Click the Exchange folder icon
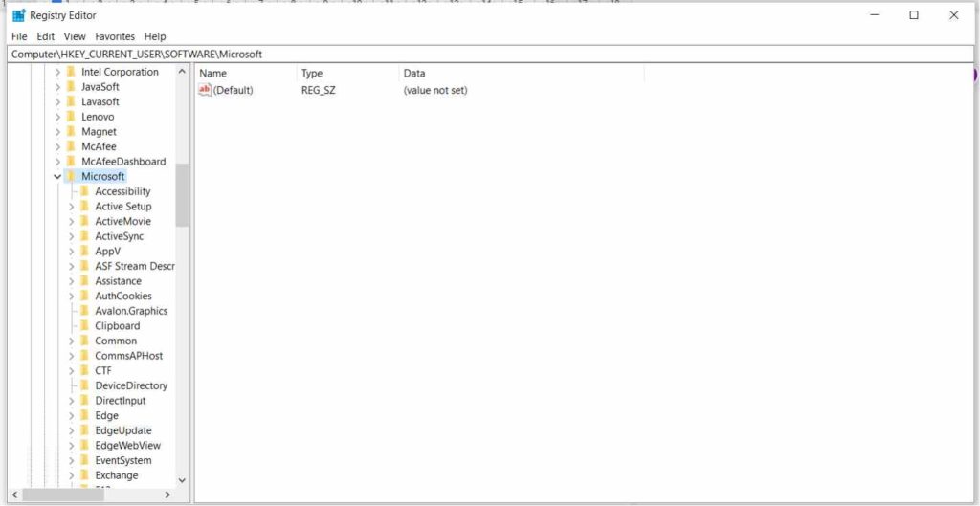 click(x=84, y=475)
